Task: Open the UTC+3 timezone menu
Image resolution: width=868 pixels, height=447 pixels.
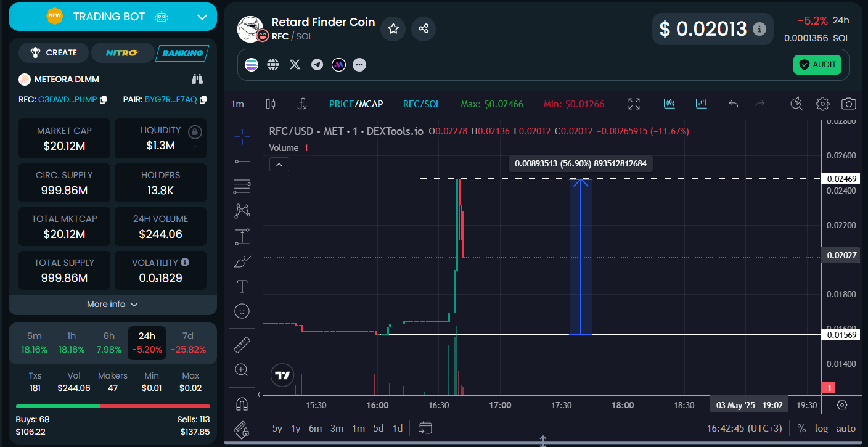Action: tap(745, 428)
